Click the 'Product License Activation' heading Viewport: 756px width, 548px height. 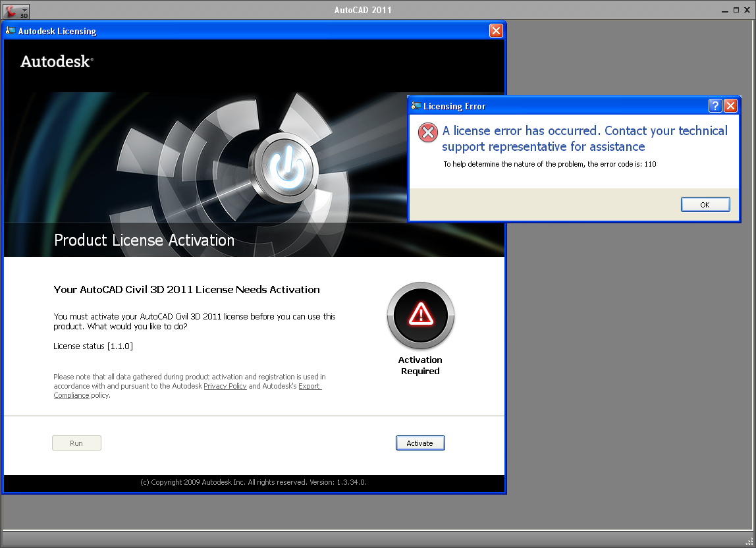[x=144, y=240]
